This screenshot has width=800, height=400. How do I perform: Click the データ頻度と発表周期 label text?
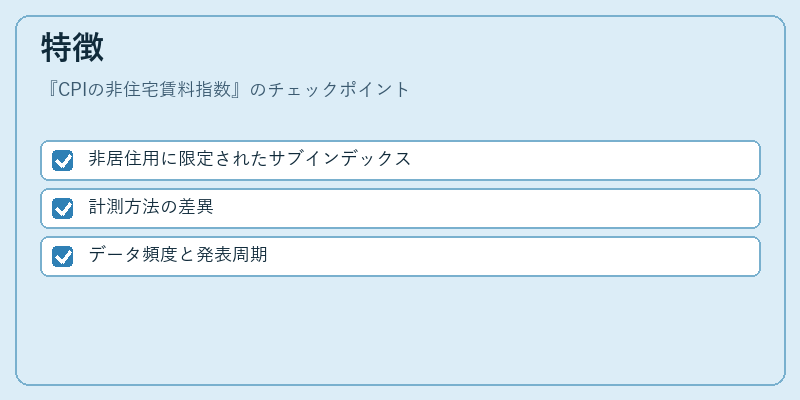[178, 255]
